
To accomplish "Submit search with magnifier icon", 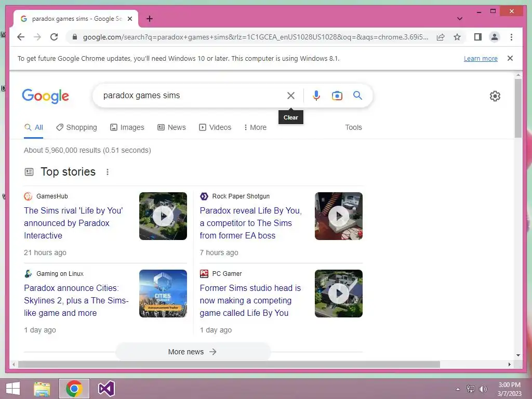I will click(357, 96).
